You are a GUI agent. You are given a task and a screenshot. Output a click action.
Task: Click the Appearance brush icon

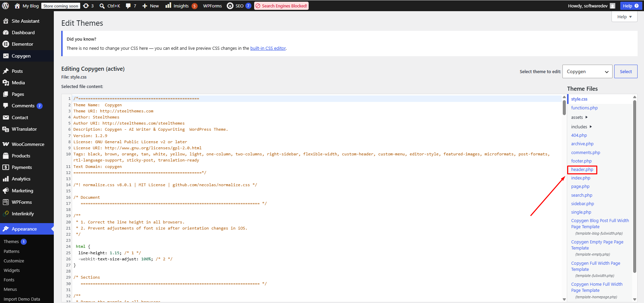tap(6, 229)
